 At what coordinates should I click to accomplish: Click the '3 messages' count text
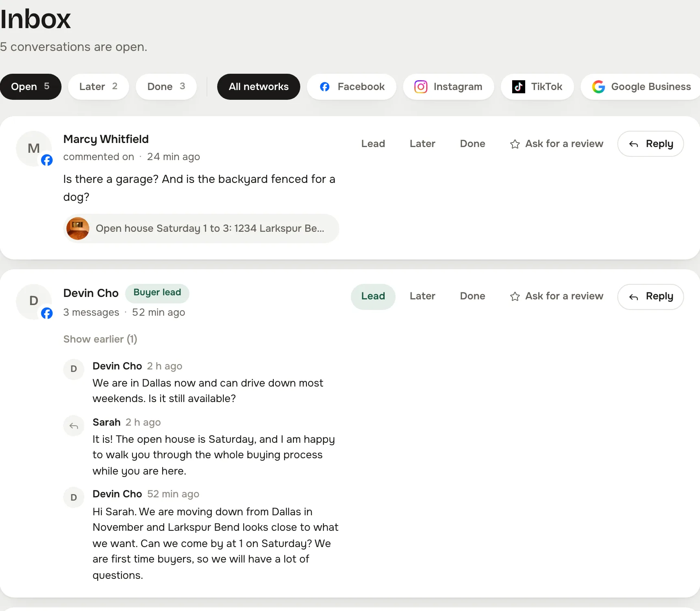[x=91, y=312]
